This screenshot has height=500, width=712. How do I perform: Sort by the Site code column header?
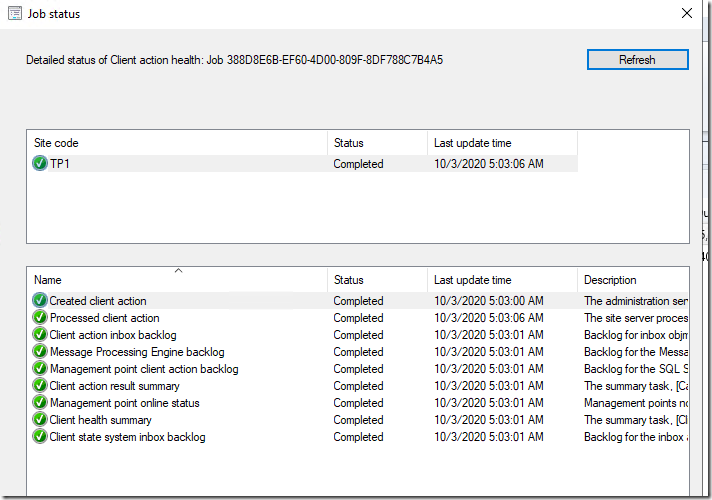176,143
